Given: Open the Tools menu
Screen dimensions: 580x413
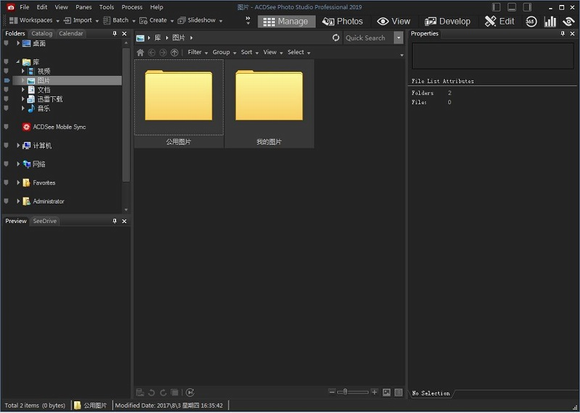Looking at the screenshot, I should click(x=107, y=7).
